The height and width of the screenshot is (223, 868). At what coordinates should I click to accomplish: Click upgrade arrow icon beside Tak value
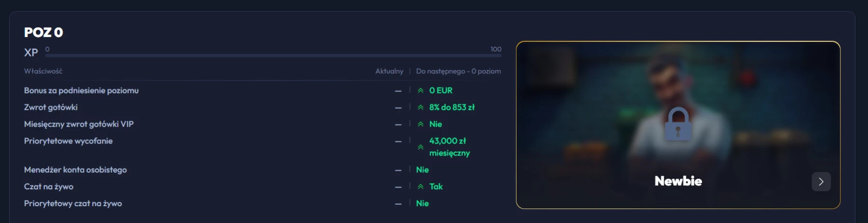(420, 187)
